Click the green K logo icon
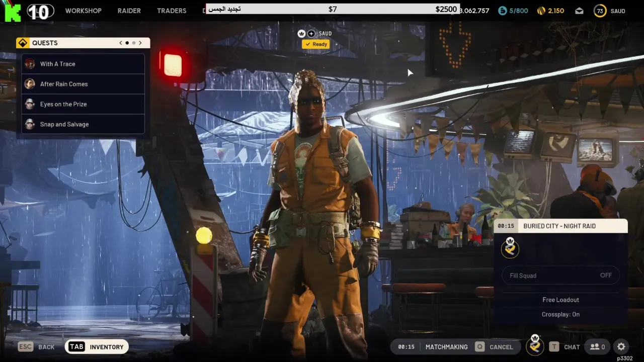This screenshot has width=644, height=362. [13, 12]
